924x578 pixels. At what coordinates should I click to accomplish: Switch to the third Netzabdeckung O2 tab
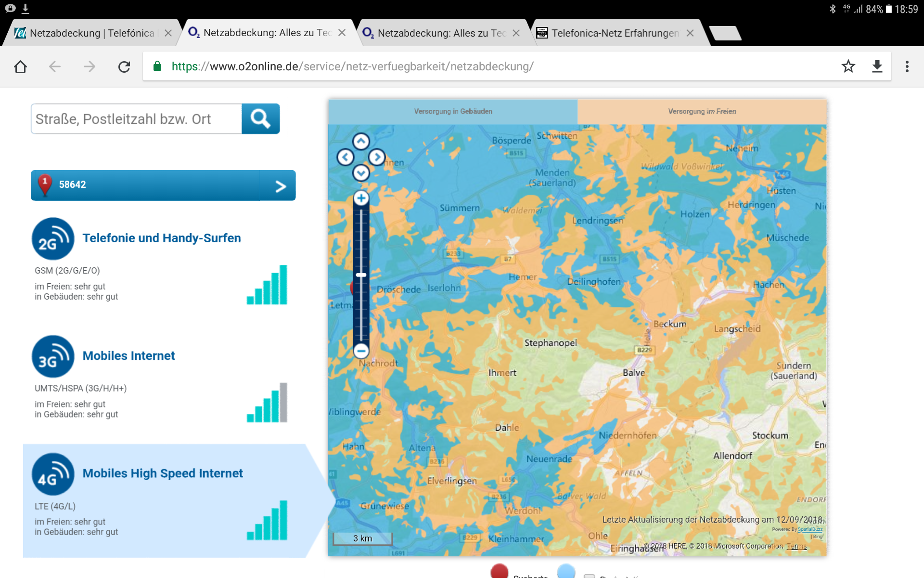[441, 33]
